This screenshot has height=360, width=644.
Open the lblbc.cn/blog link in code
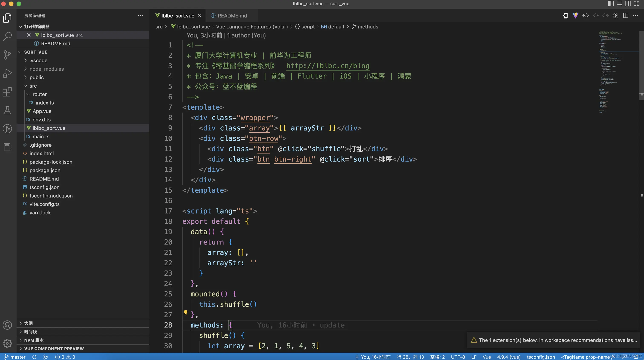[328, 66]
